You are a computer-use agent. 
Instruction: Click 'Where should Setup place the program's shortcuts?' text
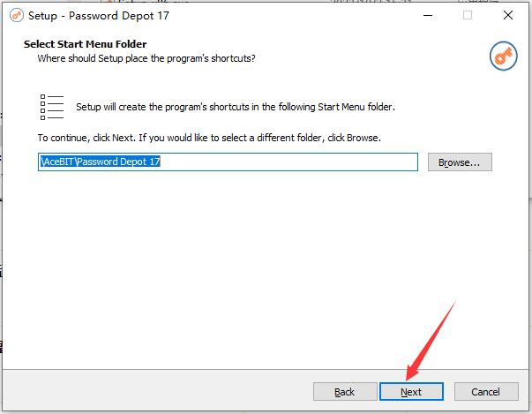pos(146,58)
